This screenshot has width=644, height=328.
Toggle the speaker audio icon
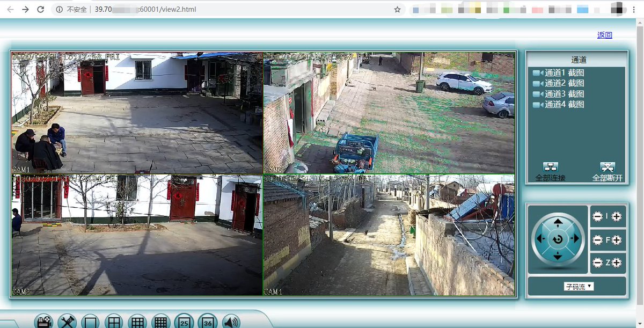pyautogui.click(x=231, y=321)
